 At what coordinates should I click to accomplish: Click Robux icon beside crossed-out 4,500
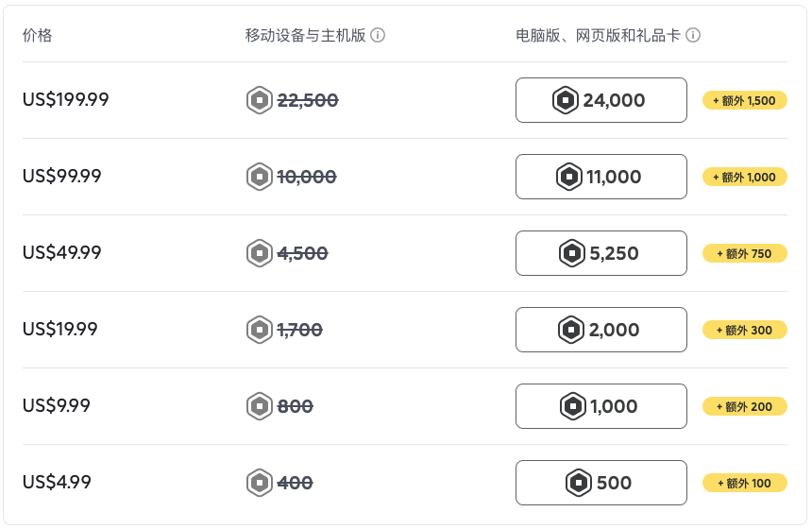[x=259, y=253]
